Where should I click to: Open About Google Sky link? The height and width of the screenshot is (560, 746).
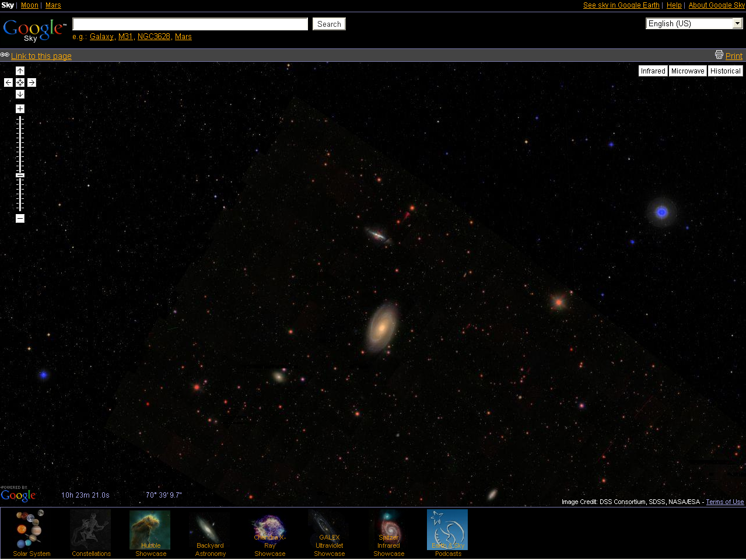717,5
